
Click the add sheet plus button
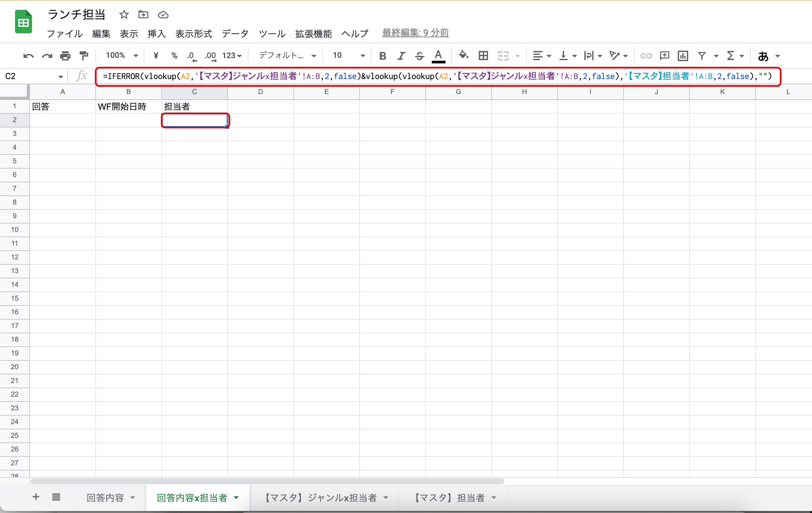(x=36, y=497)
